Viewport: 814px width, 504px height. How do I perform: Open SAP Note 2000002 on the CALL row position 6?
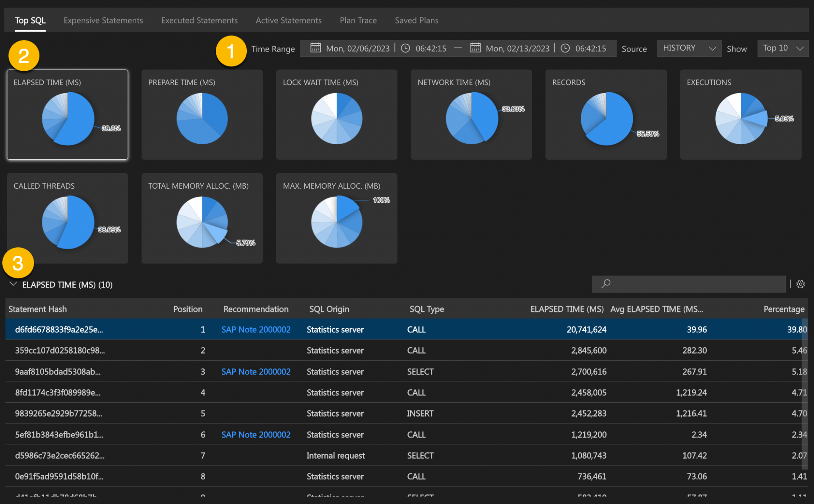pos(256,434)
